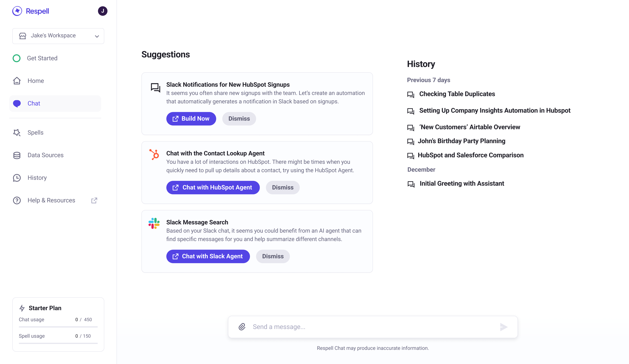This screenshot has height=364, width=629.
Task: Click the paperclip attachment icon
Action: (x=242, y=327)
